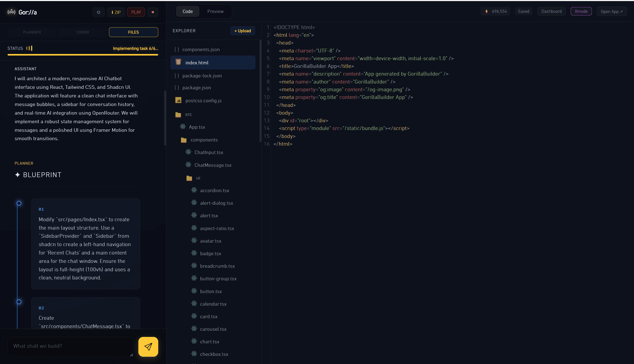Collapse the ui folder
Screen dimensions: 634x364
click(x=198, y=178)
